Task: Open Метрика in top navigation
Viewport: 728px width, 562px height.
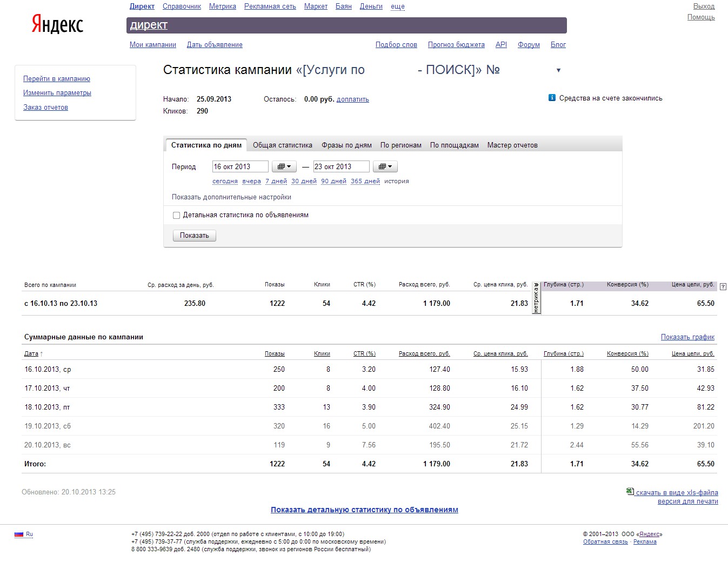Action: pyautogui.click(x=223, y=6)
